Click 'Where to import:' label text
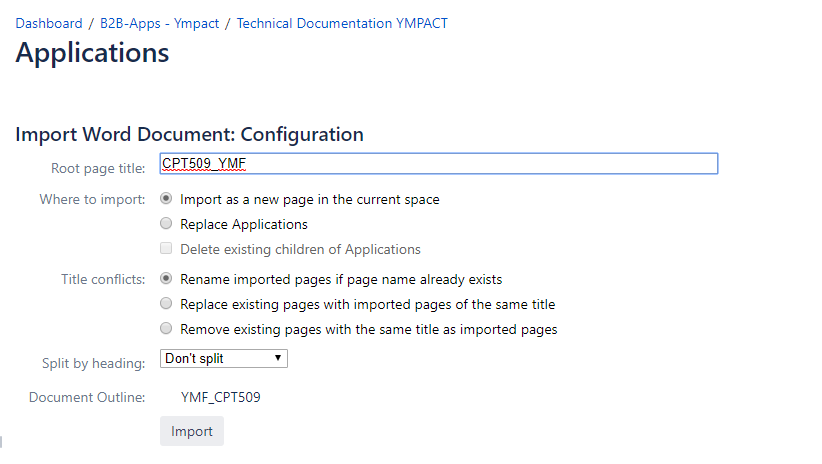 point(92,199)
